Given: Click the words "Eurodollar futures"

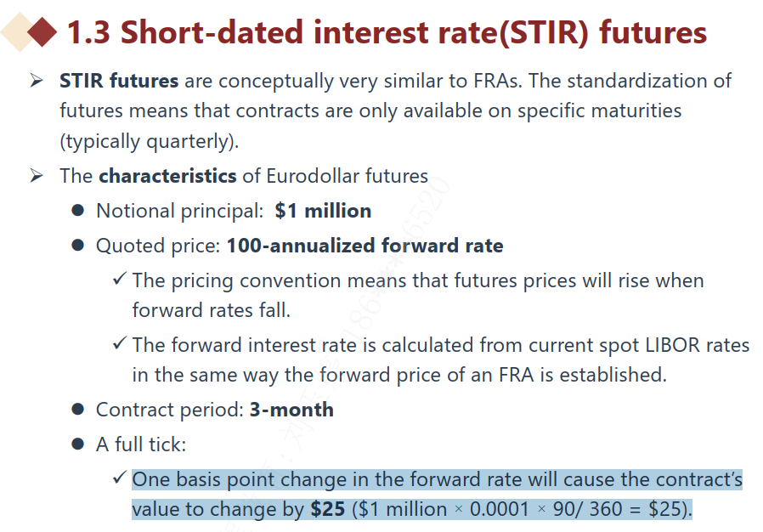Looking at the screenshot, I should point(347,177).
